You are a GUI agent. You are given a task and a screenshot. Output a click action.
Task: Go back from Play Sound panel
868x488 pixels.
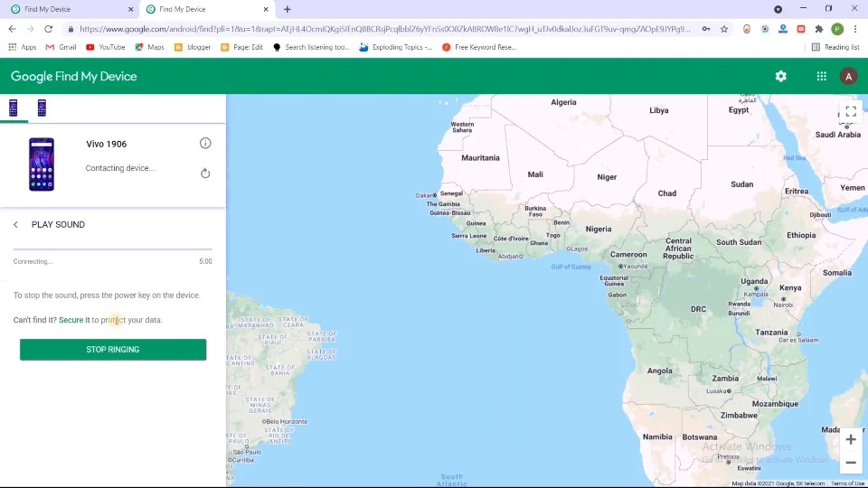[15, 225]
